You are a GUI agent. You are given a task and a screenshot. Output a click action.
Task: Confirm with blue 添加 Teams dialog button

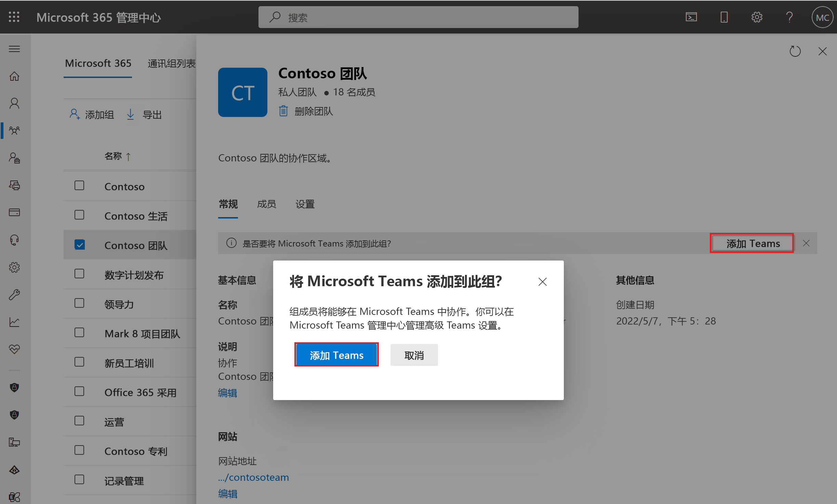pyautogui.click(x=336, y=355)
